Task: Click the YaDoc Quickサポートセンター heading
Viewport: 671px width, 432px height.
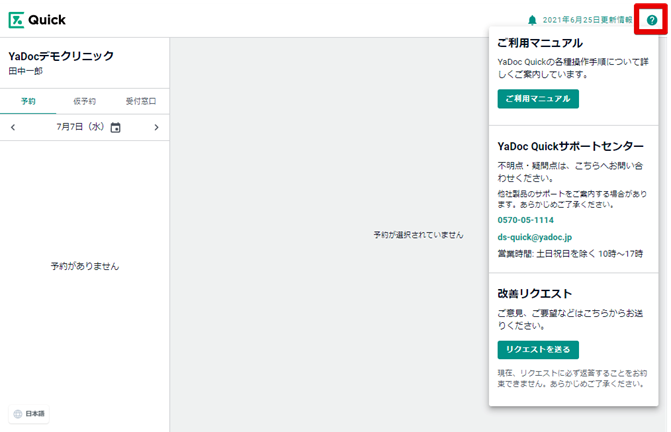Action: pyautogui.click(x=570, y=146)
